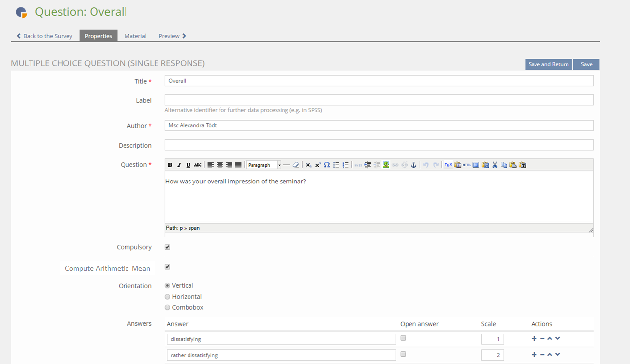This screenshot has width=630, height=364.
Task: Click the cut scissors icon
Action: (495, 165)
